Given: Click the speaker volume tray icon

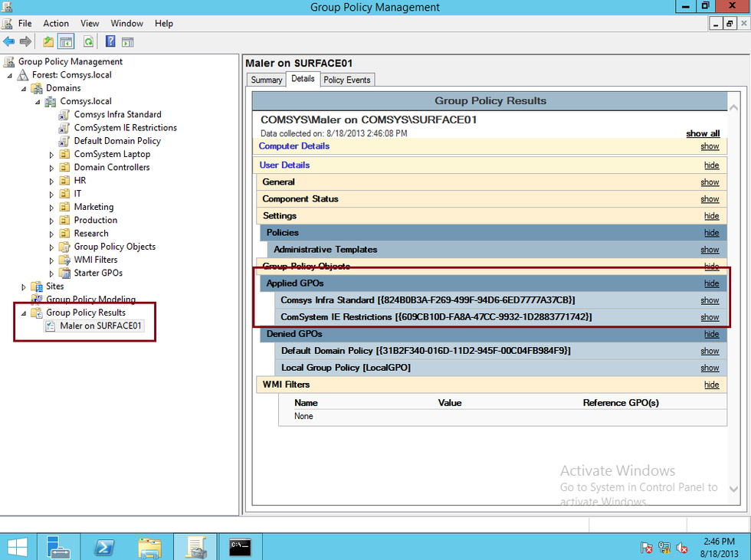Looking at the screenshot, I should pyautogui.click(x=681, y=548).
